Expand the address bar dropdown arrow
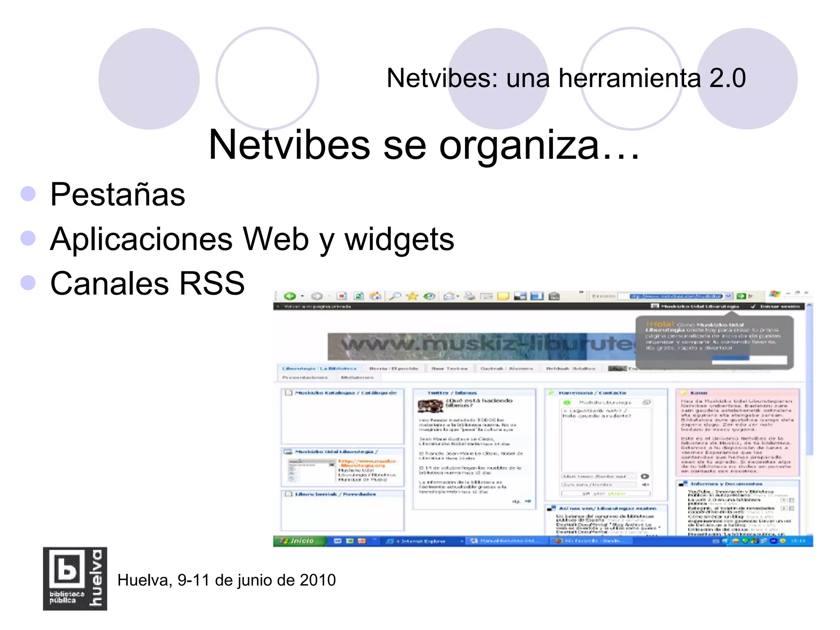Image resolution: width=840 pixels, height=630 pixels. [x=728, y=296]
